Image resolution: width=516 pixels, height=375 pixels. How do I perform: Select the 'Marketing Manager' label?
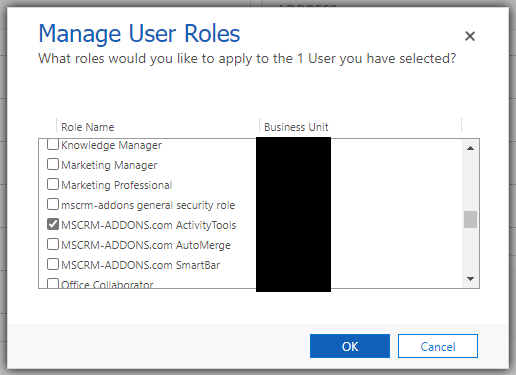pyautogui.click(x=109, y=165)
